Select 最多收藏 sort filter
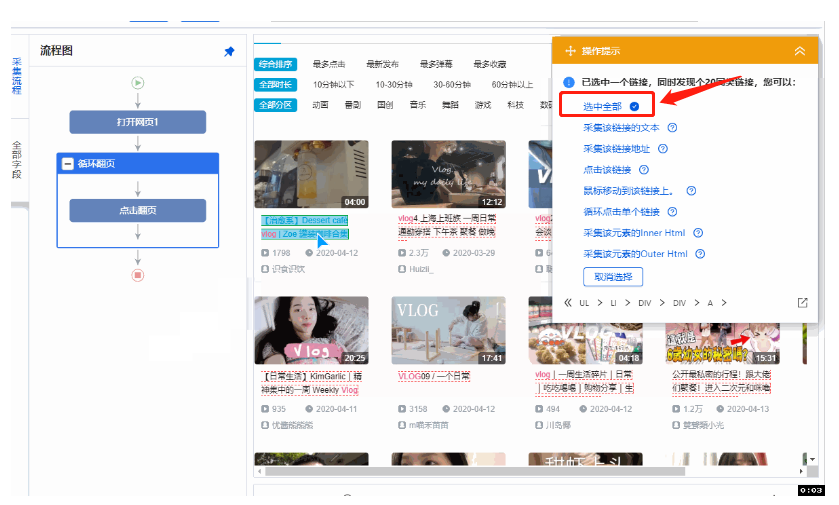839x505 pixels. 490,64
